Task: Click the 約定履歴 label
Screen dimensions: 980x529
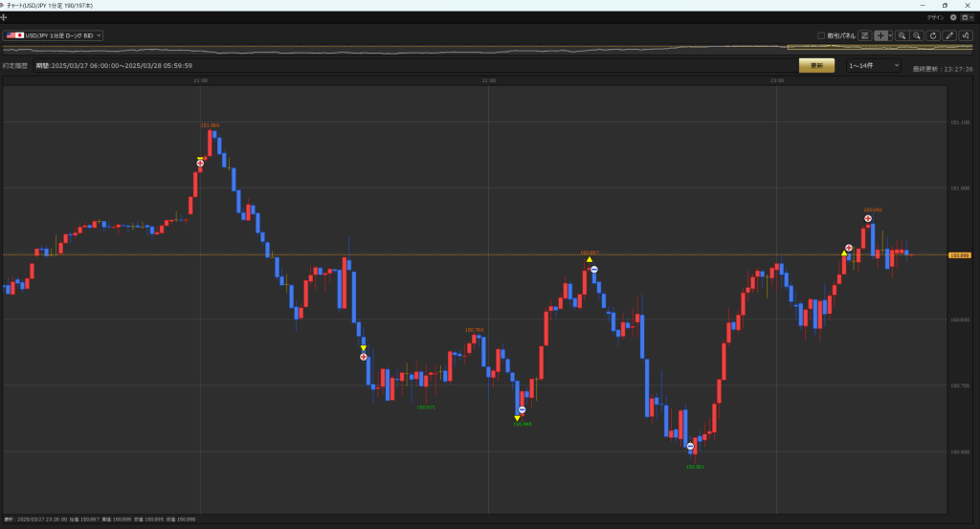Action: pyautogui.click(x=15, y=66)
